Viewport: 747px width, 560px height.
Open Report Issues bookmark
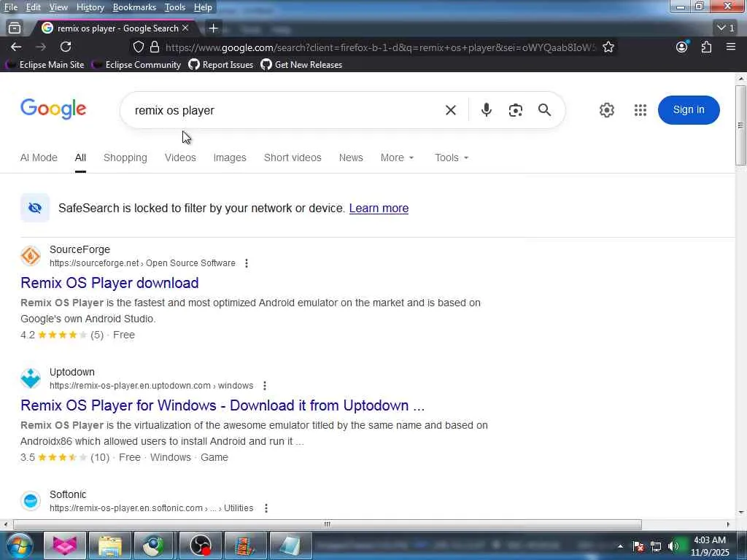click(221, 65)
